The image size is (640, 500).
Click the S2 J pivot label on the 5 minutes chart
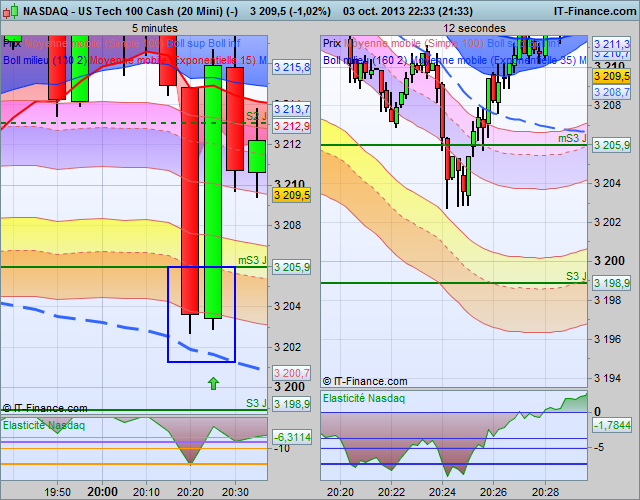click(x=256, y=116)
